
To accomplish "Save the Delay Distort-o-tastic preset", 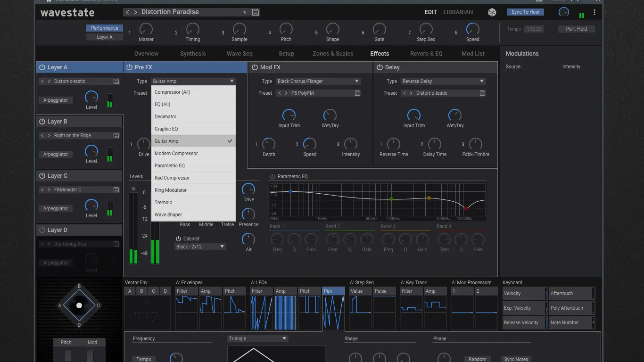I will (x=482, y=93).
